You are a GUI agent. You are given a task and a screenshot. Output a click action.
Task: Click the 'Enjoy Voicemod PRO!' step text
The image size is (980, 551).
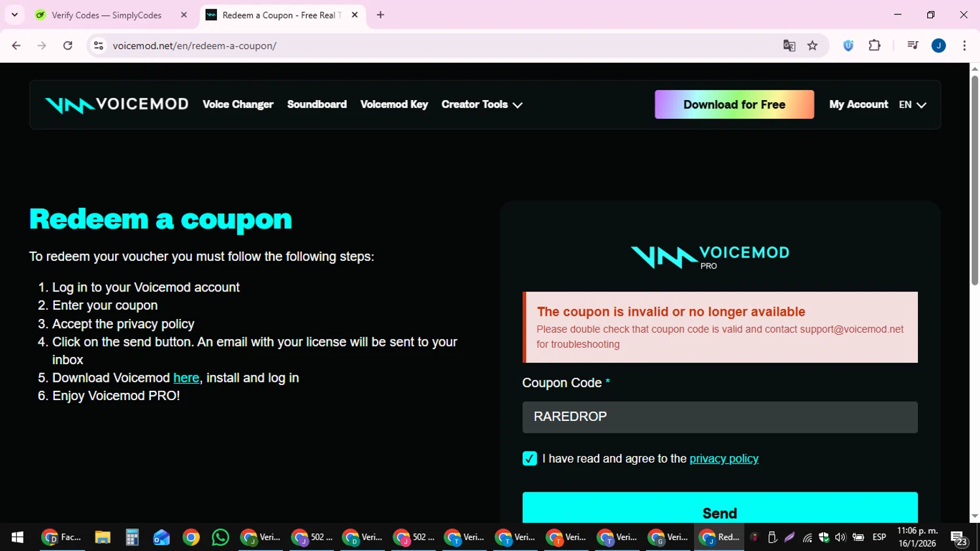coord(116,396)
